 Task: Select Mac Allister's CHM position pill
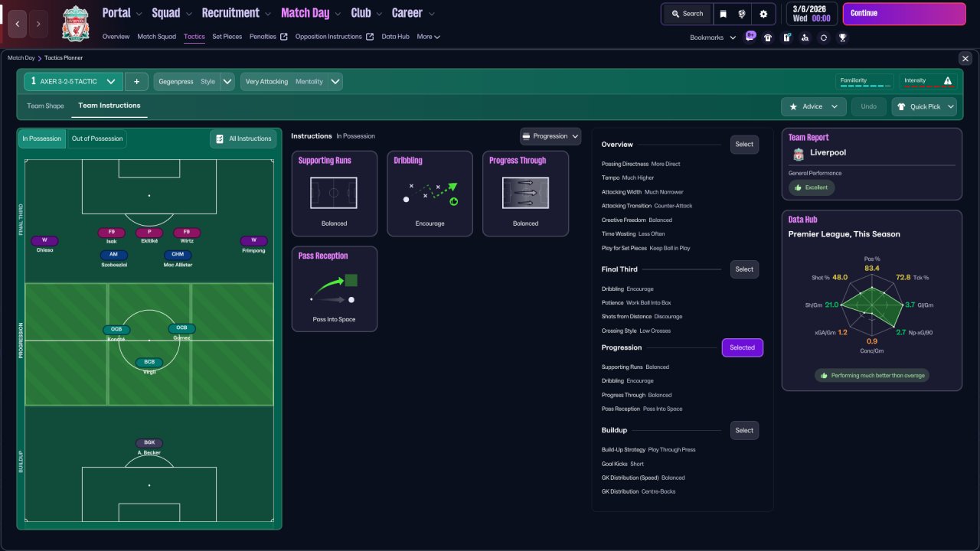pos(178,255)
